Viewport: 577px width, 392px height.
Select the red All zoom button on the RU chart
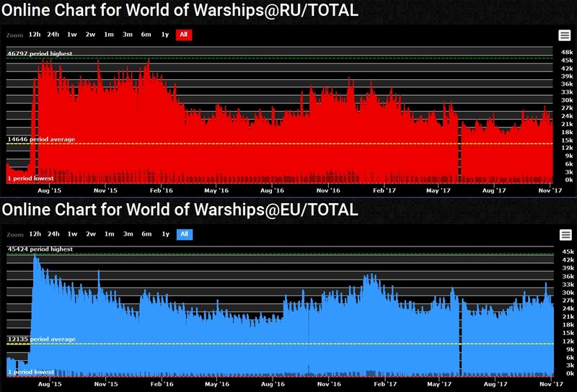coord(184,35)
